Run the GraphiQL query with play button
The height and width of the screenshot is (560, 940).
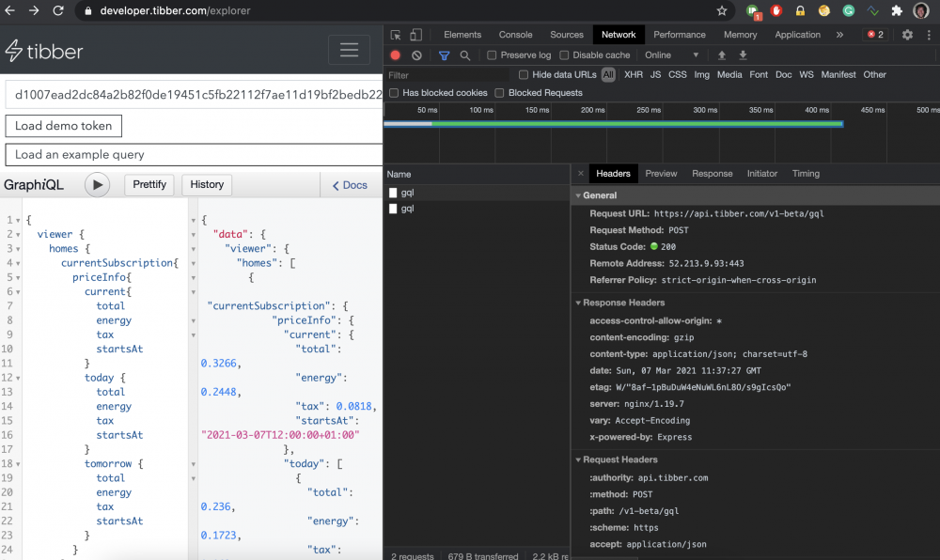pyautogui.click(x=97, y=185)
